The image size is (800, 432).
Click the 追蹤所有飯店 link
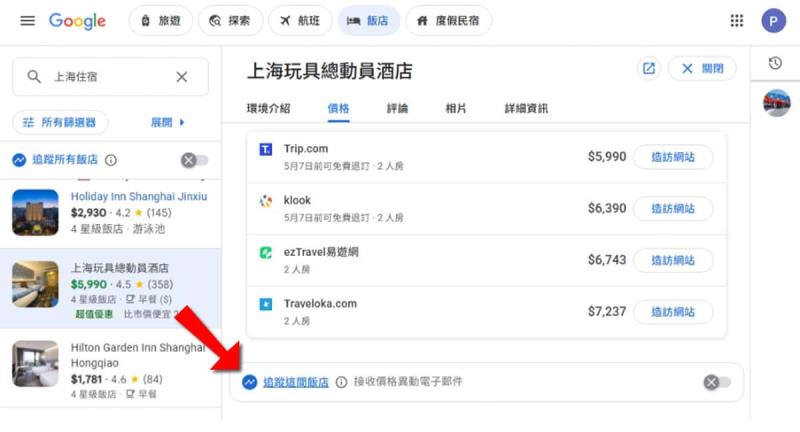pyautogui.click(x=65, y=160)
